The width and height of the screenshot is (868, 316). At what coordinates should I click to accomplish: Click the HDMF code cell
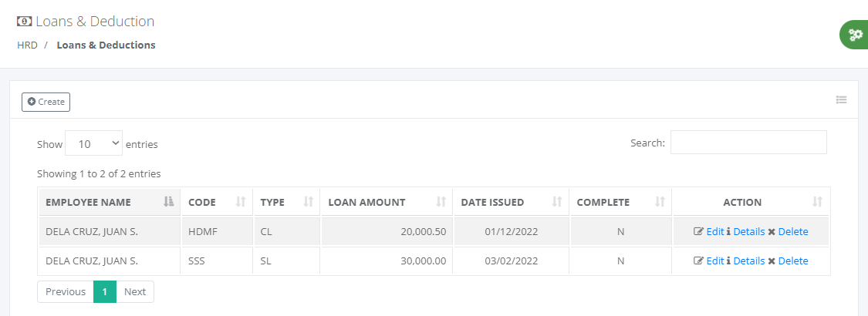point(217,232)
